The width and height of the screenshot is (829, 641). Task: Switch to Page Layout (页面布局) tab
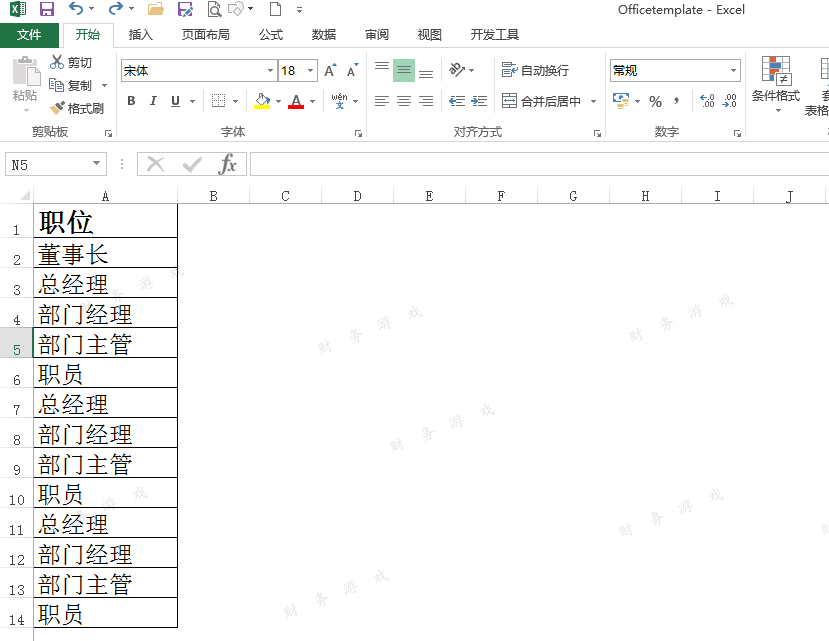pyautogui.click(x=206, y=35)
